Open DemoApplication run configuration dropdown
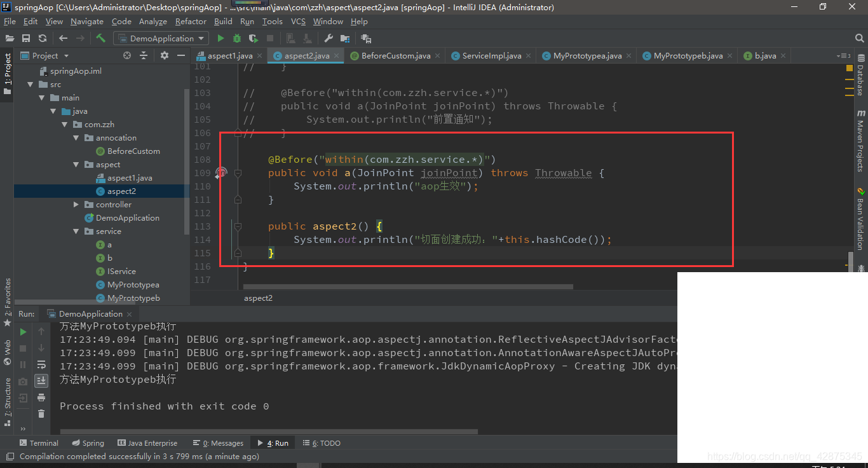Image resolution: width=868 pixels, height=468 pixels. tap(161, 38)
